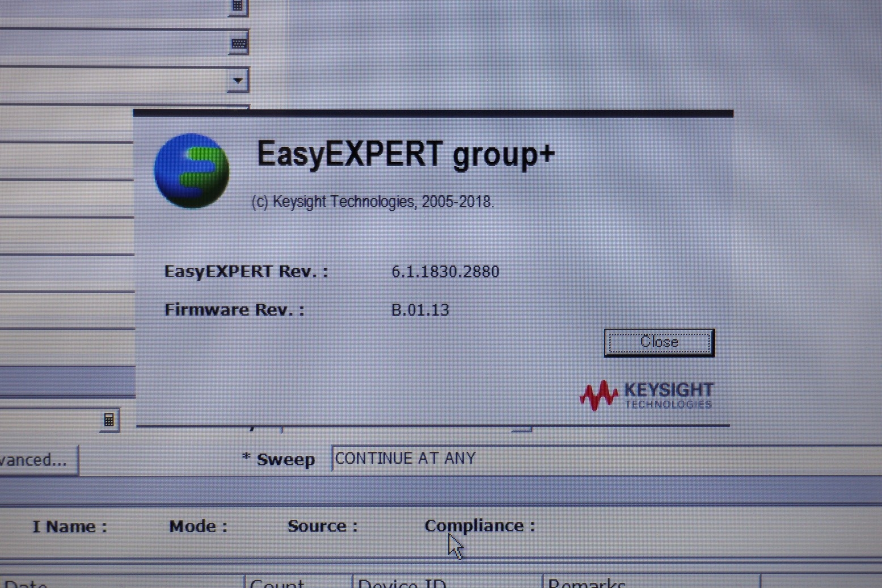
Task: Click the EasyEXPERT group+ title text
Action: tap(406, 154)
